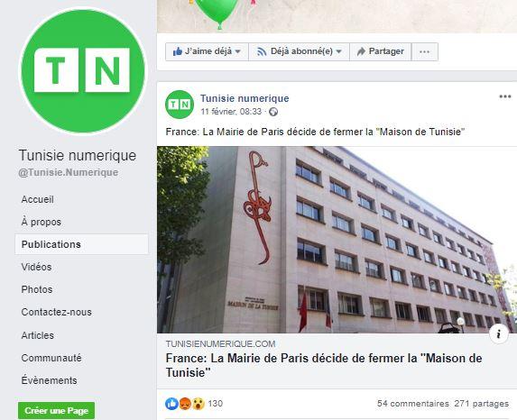This screenshot has width=517, height=420.
Task: Click the blue Like reaction icon
Action: click(x=171, y=404)
